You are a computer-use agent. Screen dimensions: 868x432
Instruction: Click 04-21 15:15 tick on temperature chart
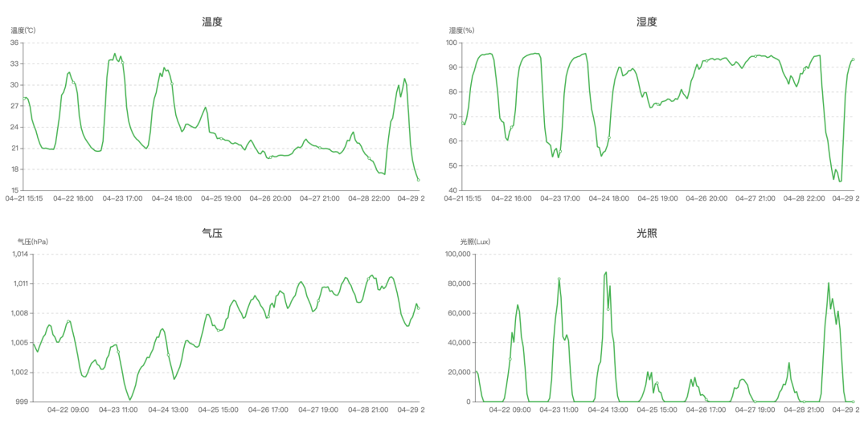pyautogui.click(x=24, y=198)
